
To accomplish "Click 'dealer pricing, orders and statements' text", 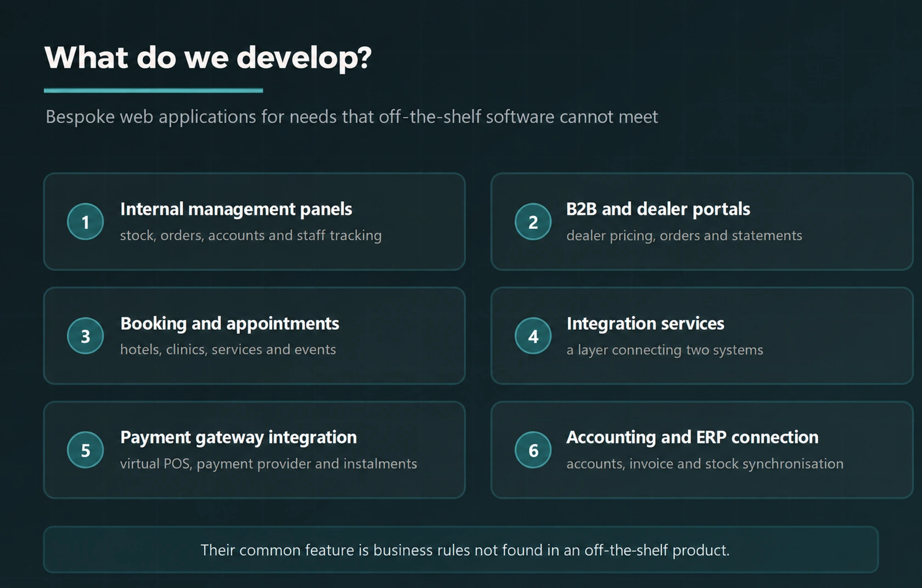I will click(684, 235).
